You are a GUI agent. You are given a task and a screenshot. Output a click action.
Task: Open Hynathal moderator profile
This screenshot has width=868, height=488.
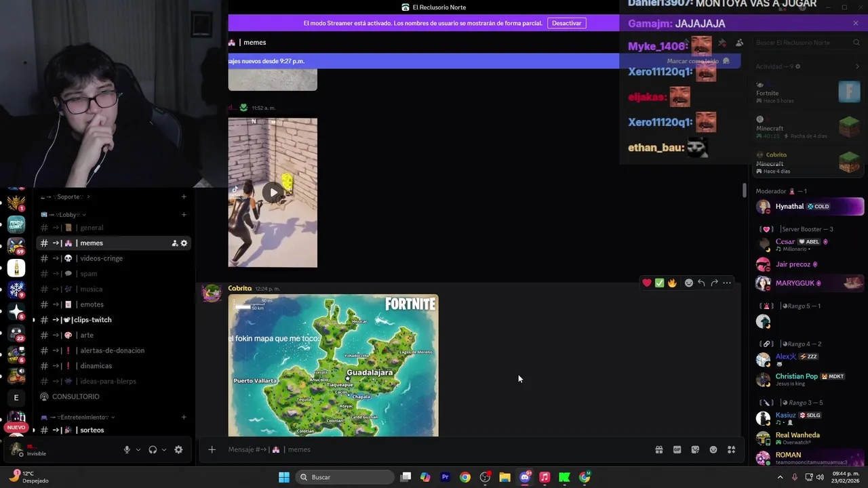click(x=810, y=207)
